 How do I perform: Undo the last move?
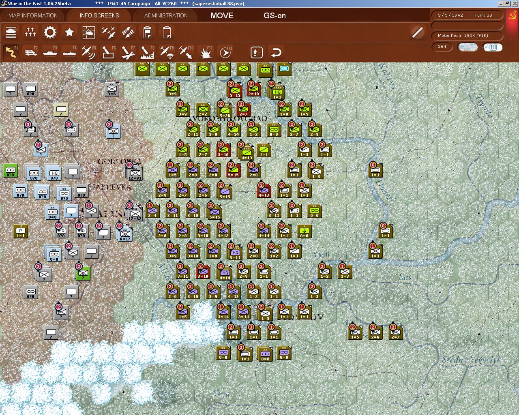click(276, 52)
